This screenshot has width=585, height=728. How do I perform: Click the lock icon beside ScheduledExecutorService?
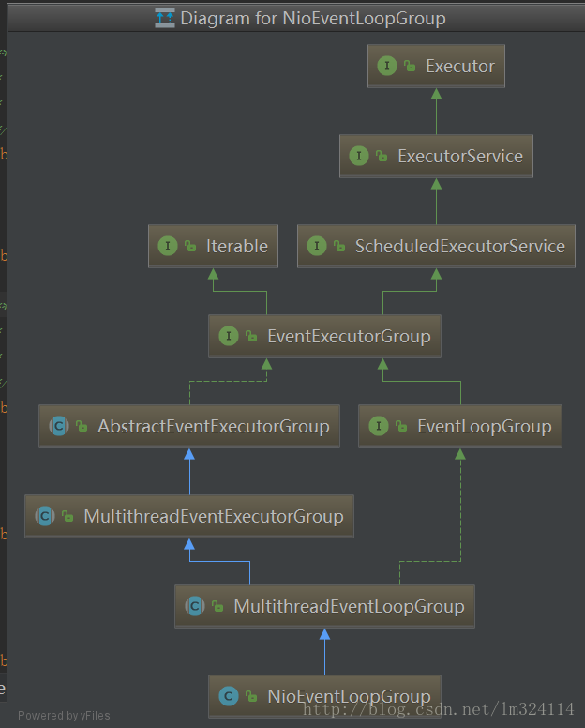339,246
